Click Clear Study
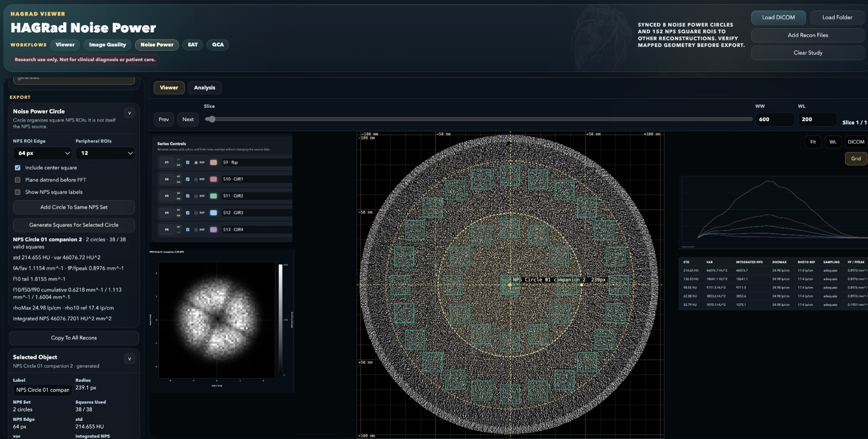Viewport: 868px width, 439px height. click(x=808, y=53)
